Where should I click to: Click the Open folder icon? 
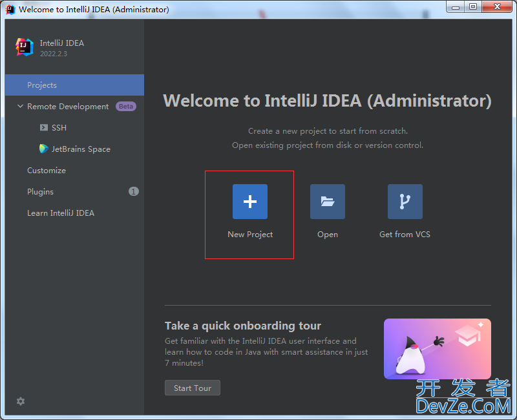328,202
